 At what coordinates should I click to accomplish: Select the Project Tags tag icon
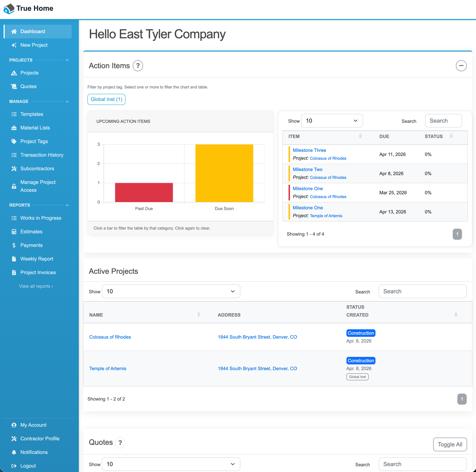pyautogui.click(x=14, y=141)
